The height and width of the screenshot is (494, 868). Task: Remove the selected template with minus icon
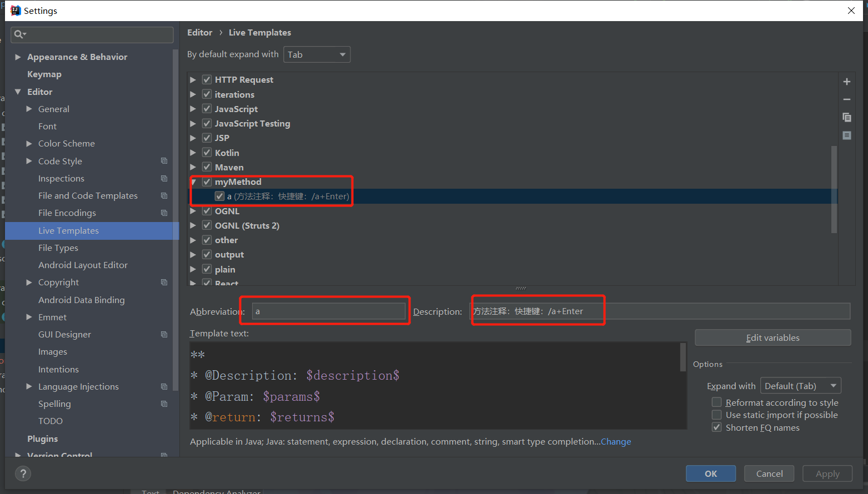(x=846, y=99)
